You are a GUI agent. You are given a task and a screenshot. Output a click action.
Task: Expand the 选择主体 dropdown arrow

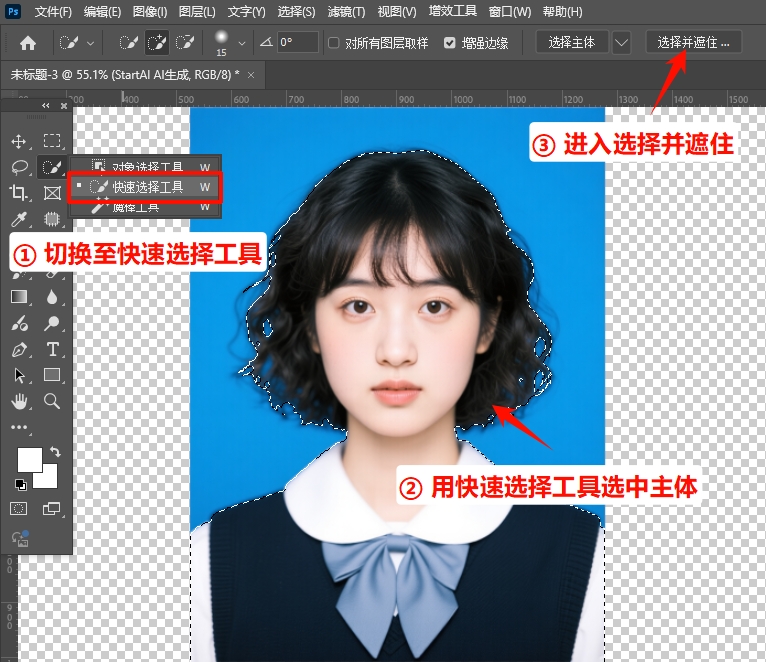coord(621,43)
